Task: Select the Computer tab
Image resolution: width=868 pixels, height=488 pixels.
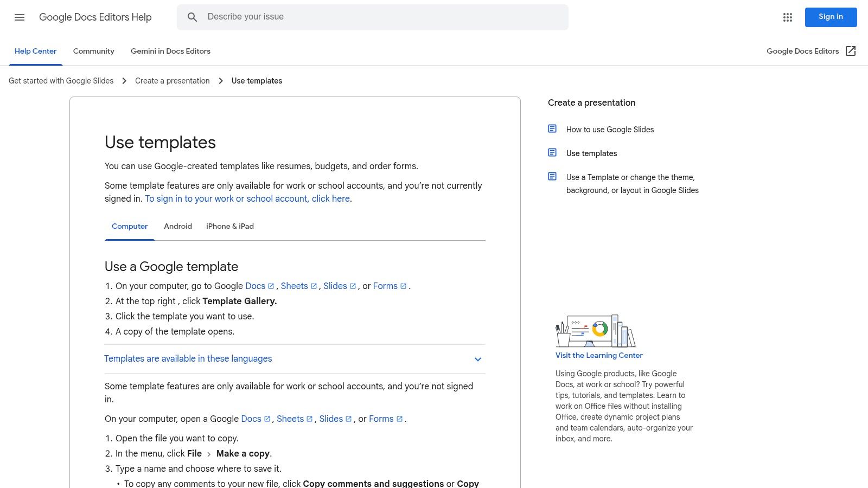Action: [x=130, y=227]
